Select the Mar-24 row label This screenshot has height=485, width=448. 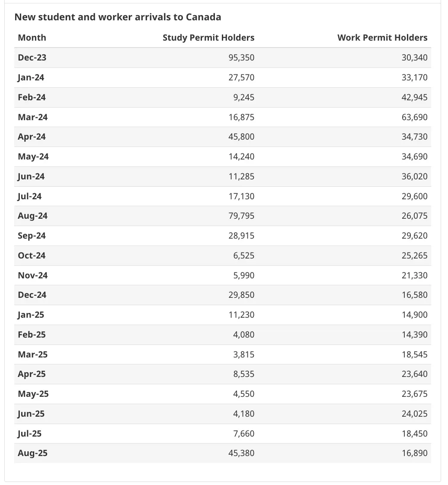33,117
